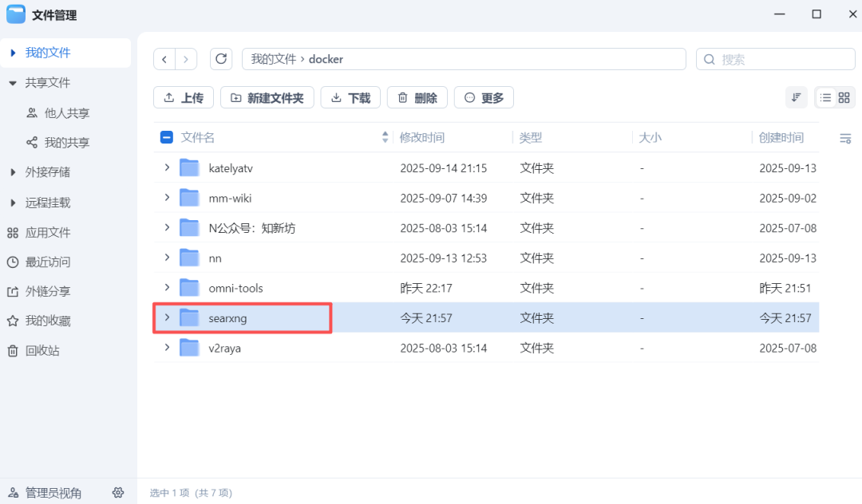Switch to grid view icon
Screen dimensions: 862x504
click(845, 96)
